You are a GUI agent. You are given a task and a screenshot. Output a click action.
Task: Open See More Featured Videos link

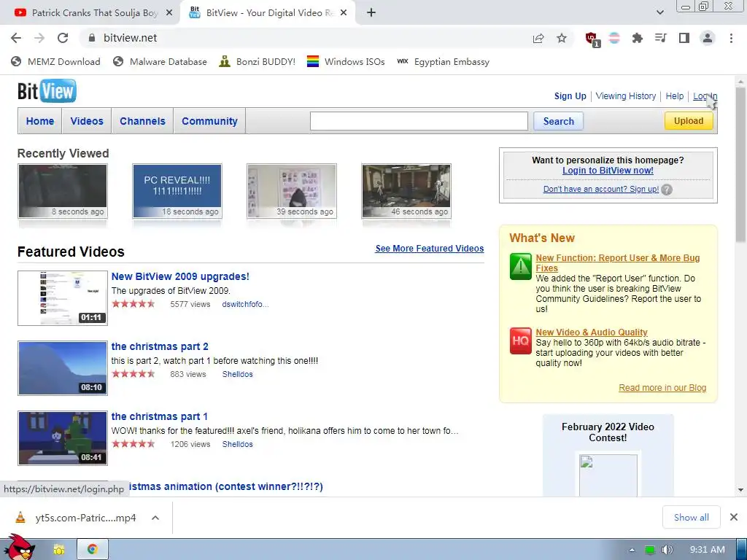[x=429, y=249]
